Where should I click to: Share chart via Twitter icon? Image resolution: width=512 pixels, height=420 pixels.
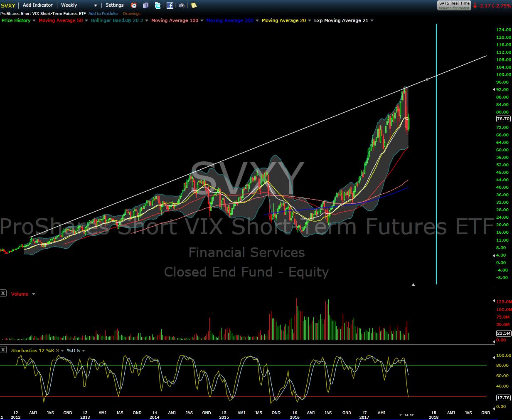(158, 5)
